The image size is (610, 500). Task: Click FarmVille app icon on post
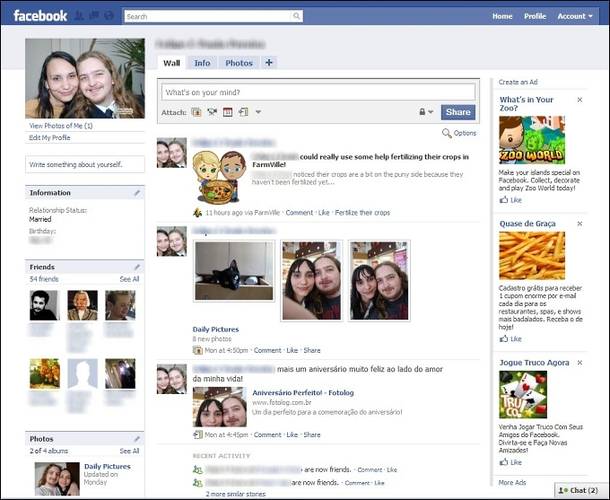pos(198,212)
